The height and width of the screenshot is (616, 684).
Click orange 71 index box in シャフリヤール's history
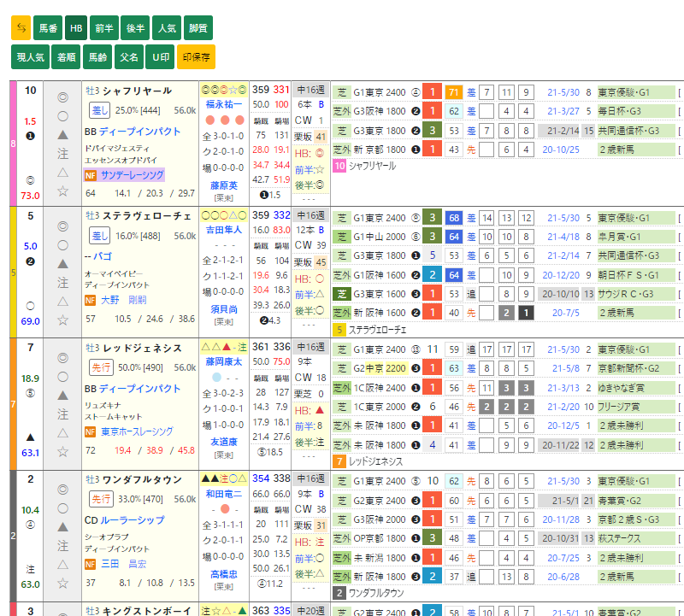click(x=454, y=92)
